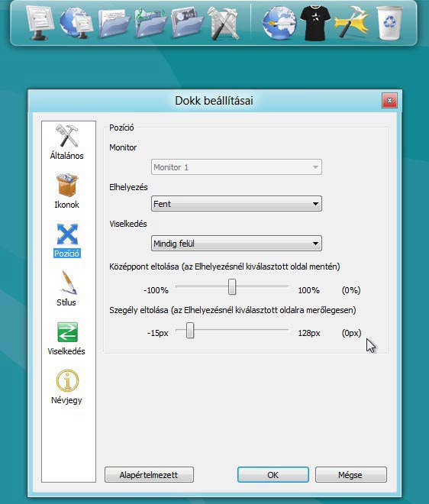Open the wrench and hammer tools dock icon

pos(224,24)
